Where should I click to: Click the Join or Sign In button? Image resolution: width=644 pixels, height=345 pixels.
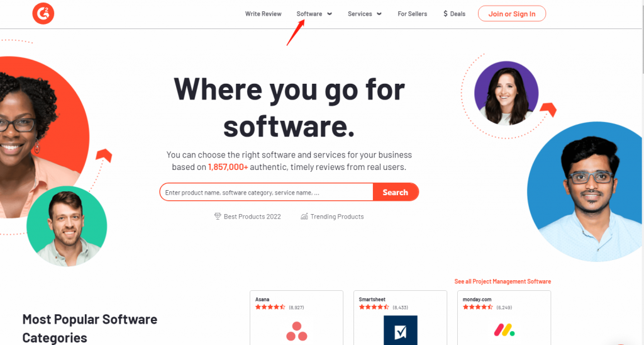click(x=512, y=14)
